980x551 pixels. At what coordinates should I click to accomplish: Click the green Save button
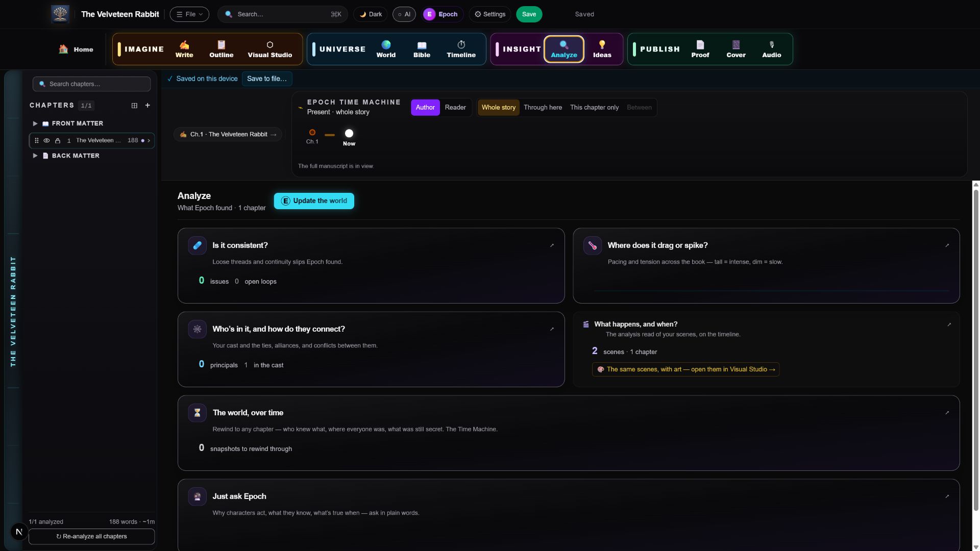pos(529,14)
